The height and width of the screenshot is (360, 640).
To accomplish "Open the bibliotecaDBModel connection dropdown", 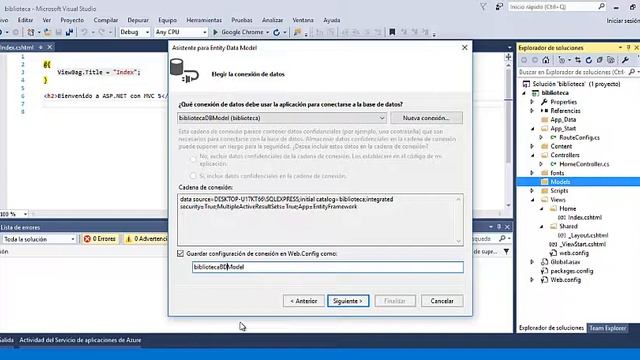I will (382, 118).
